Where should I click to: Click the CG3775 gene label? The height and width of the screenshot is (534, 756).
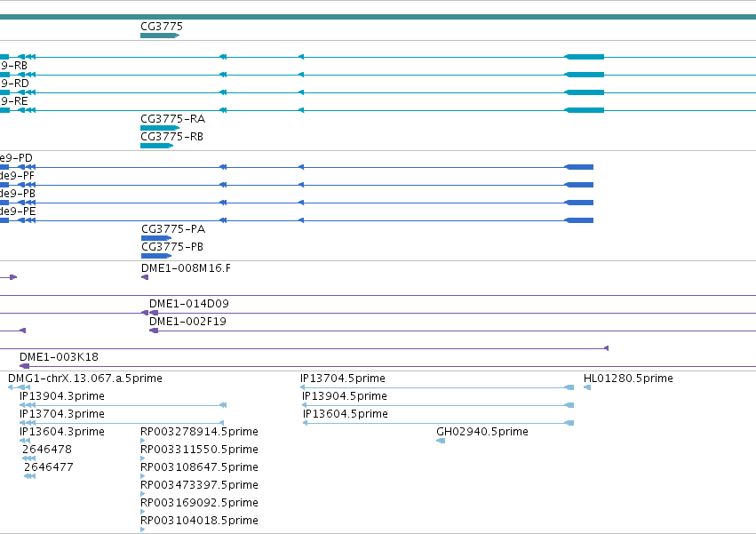pyautogui.click(x=162, y=27)
